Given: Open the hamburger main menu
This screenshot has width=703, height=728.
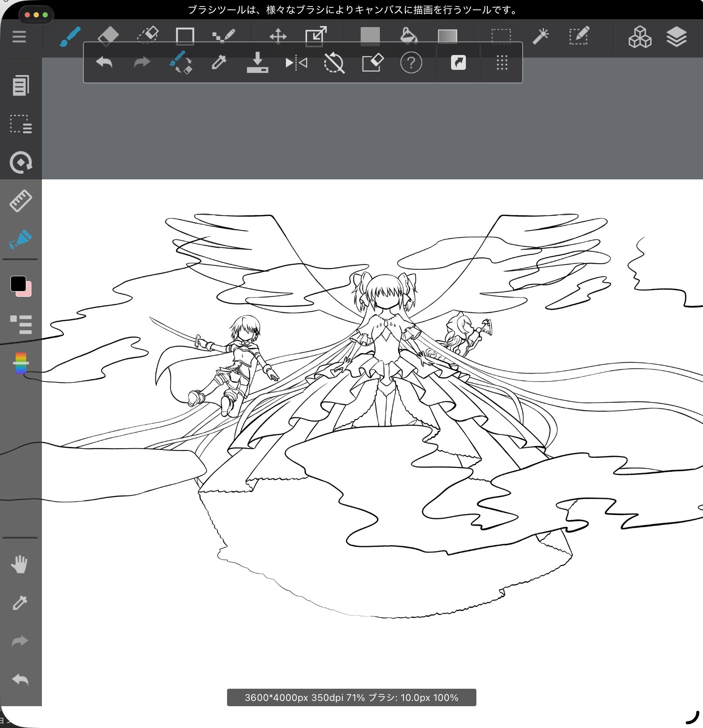Looking at the screenshot, I should pos(19,37).
